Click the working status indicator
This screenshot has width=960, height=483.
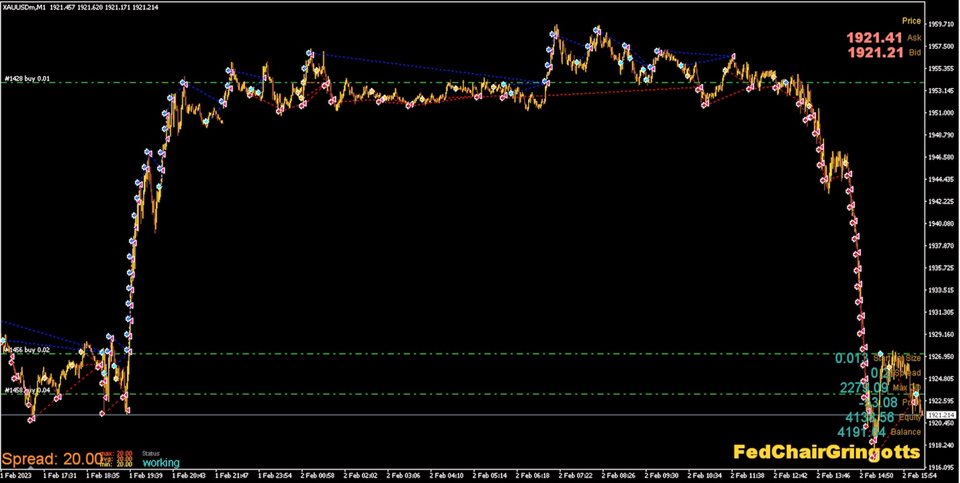[x=160, y=463]
